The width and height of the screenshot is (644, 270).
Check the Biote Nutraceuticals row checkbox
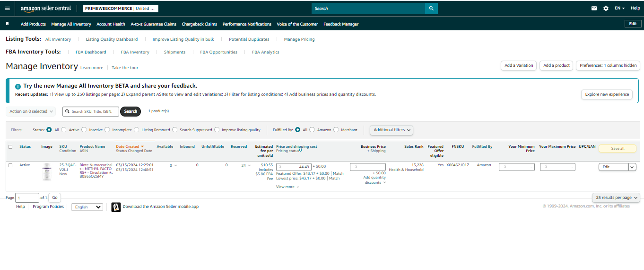pos(10,165)
